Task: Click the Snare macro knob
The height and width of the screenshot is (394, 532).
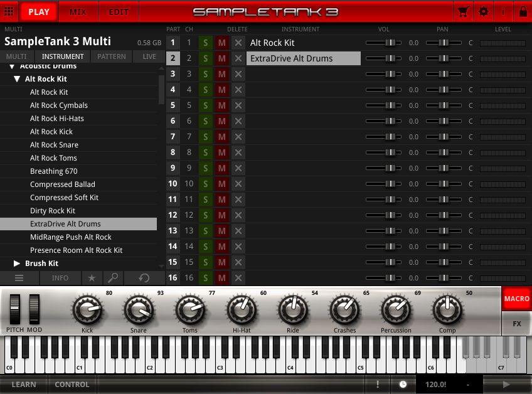Action: coord(139,309)
